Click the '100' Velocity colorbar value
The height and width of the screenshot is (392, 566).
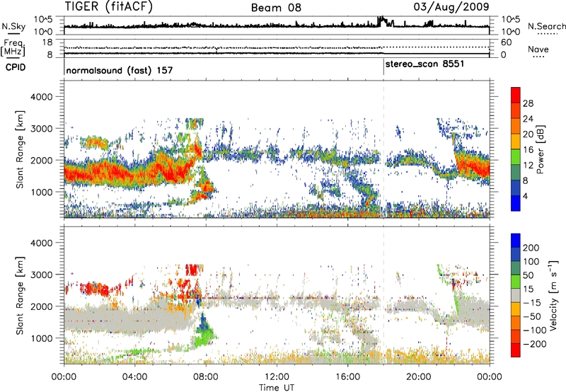coord(531,261)
